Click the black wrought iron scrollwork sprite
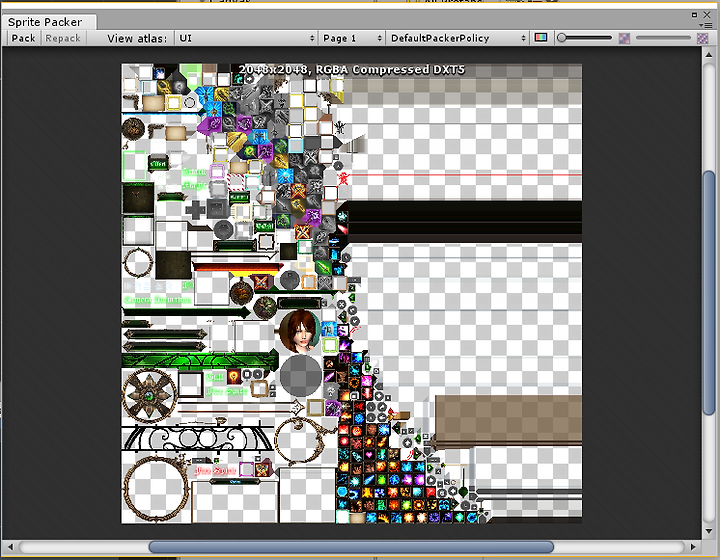 [197, 437]
